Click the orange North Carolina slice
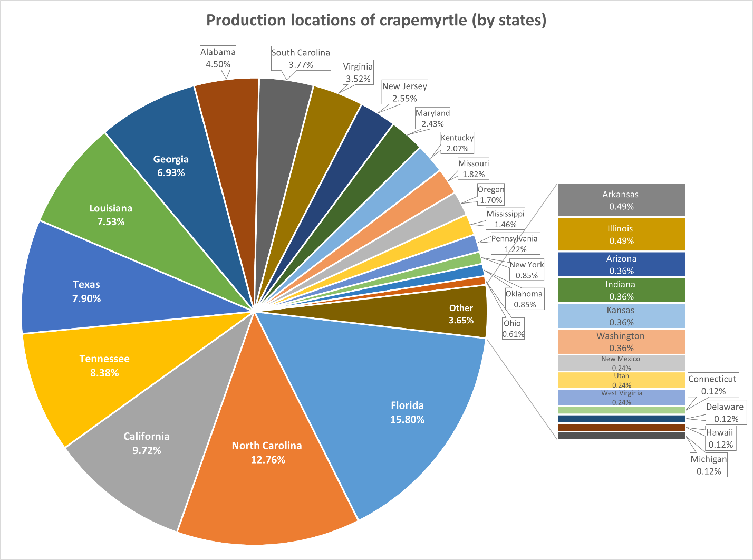 267,452
